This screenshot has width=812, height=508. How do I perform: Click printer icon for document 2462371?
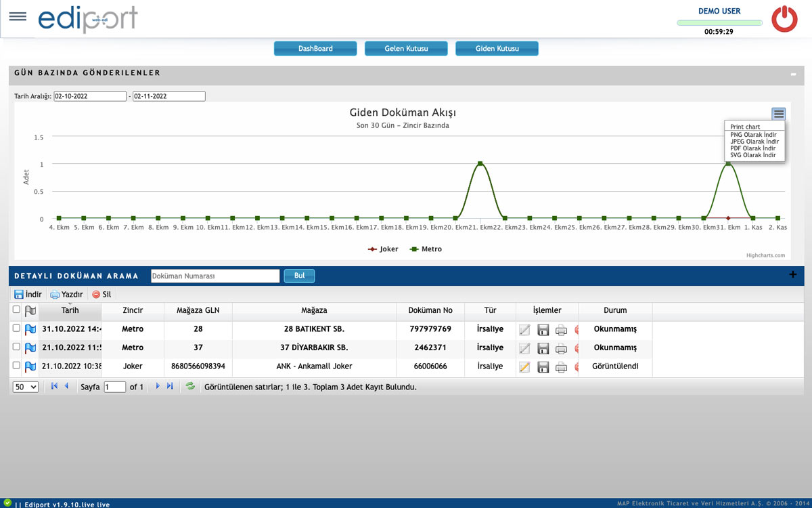(561, 348)
